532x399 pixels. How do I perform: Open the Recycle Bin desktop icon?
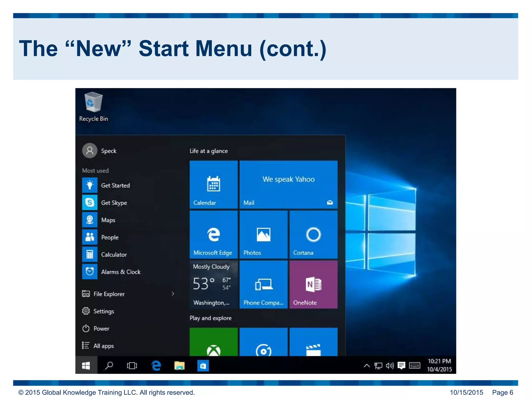[x=94, y=107]
